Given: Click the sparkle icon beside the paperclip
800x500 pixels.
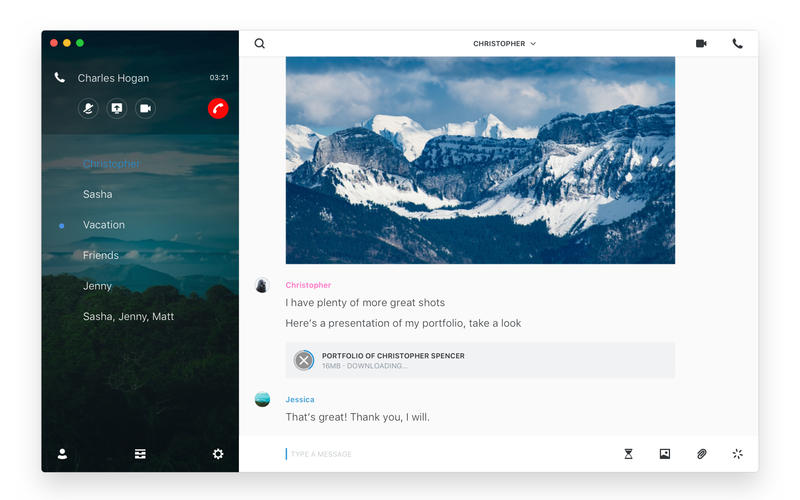Looking at the screenshot, I should pyautogui.click(x=738, y=454).
